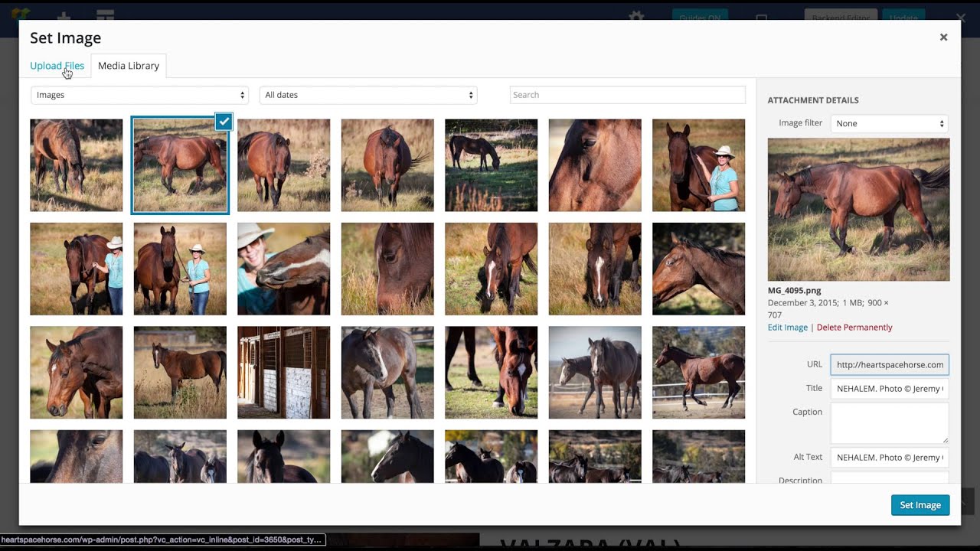
Task: Click the Caption text area
Action: tap(890, 423)
